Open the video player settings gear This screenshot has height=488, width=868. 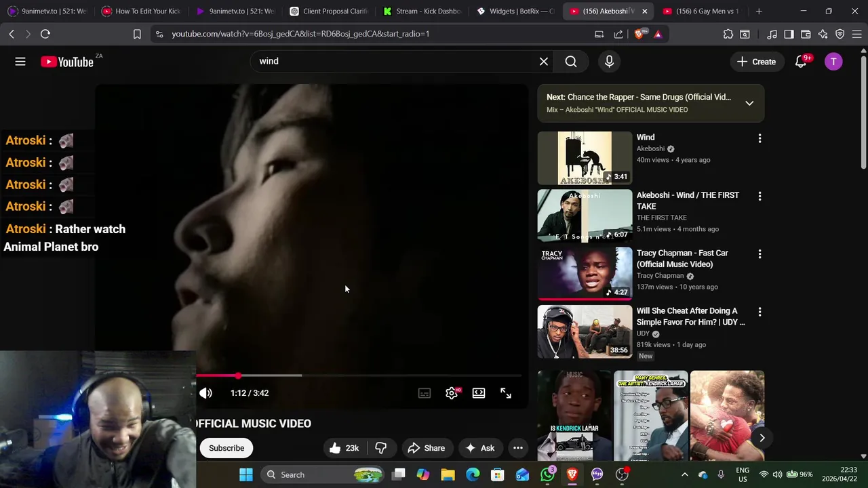452,393
